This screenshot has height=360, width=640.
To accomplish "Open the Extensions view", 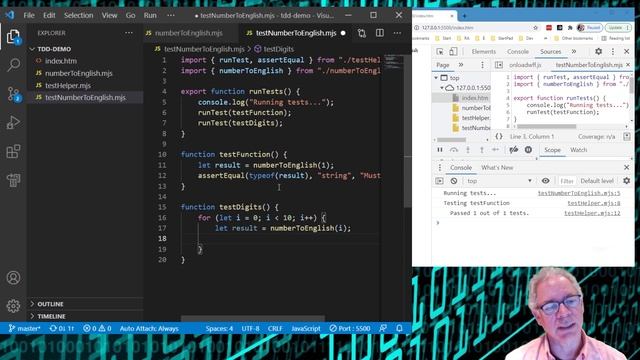I will coord(13,151).
